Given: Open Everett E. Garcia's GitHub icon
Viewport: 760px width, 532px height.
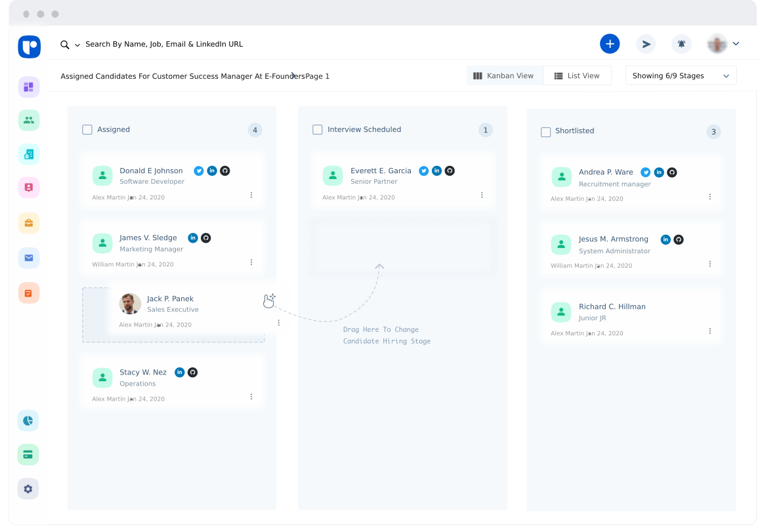Looking at the screenshot, I should [x=450, y=171].
